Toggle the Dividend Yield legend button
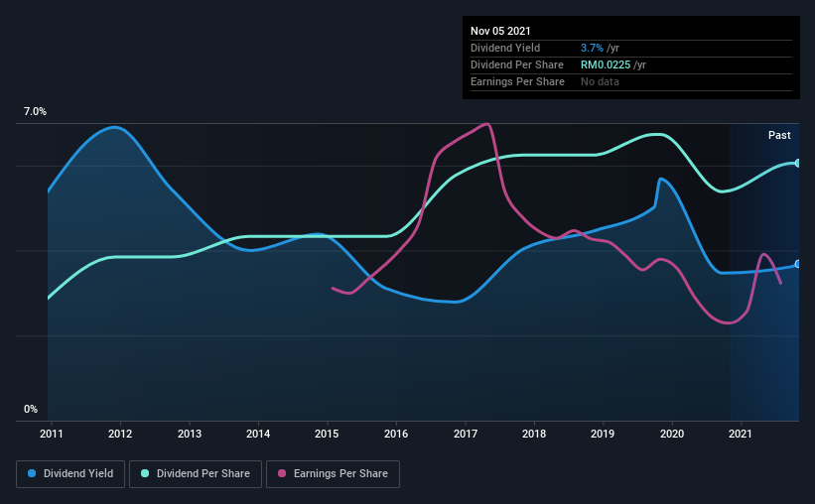This screenshot has width=815, height=504. tap(70, 474)
